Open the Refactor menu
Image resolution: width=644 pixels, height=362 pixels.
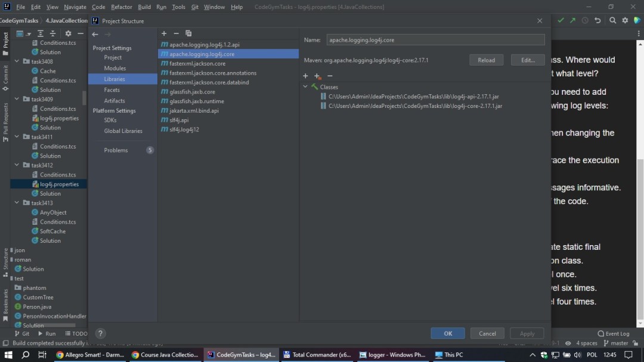click(x=122, y=7)
